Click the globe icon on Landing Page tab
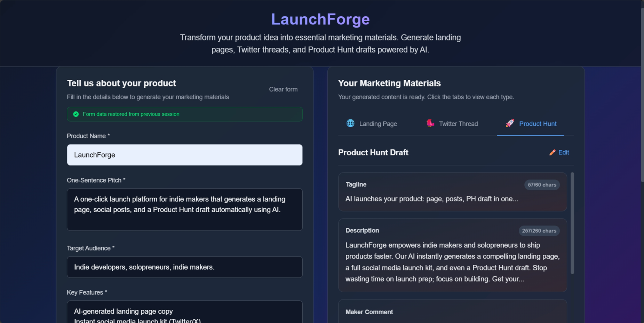The width and height of the screenshot is (644, 323). [x=350, y=123]
